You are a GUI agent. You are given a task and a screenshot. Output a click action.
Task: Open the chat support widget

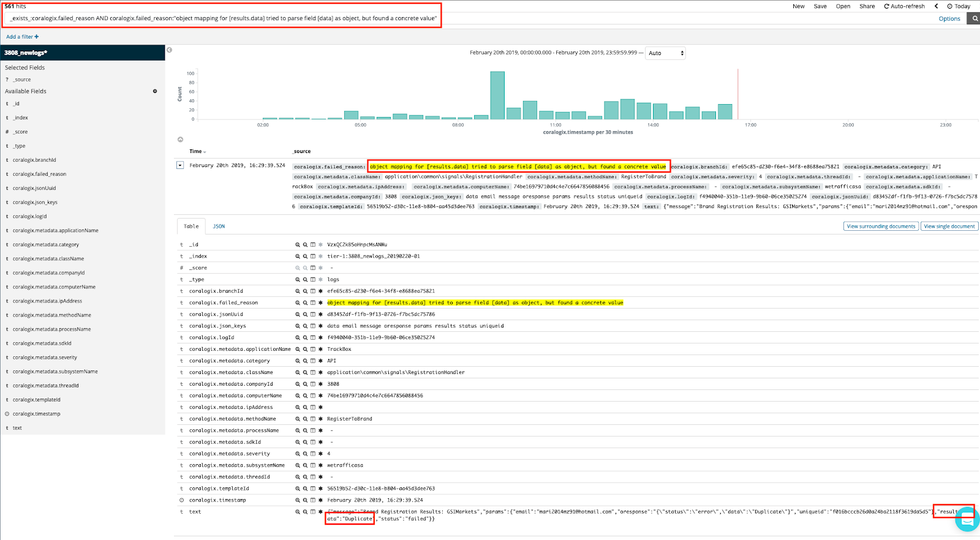(967, 520)
